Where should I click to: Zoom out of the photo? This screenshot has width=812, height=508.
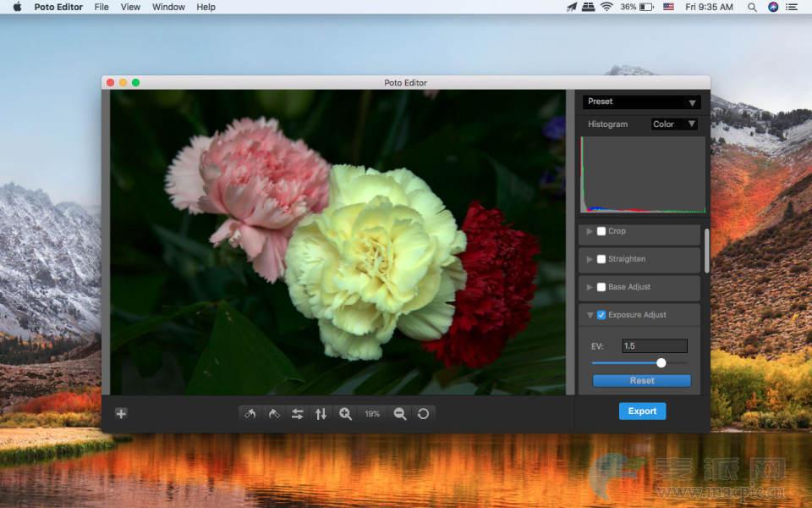(x=400, y=414)
